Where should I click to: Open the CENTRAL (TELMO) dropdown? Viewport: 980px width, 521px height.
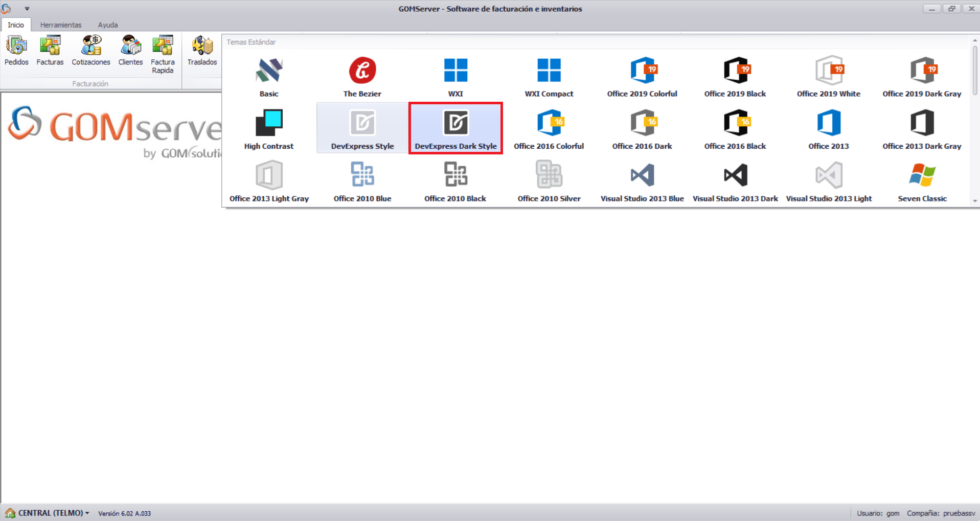pyautogui.click(x=49, y=513)
